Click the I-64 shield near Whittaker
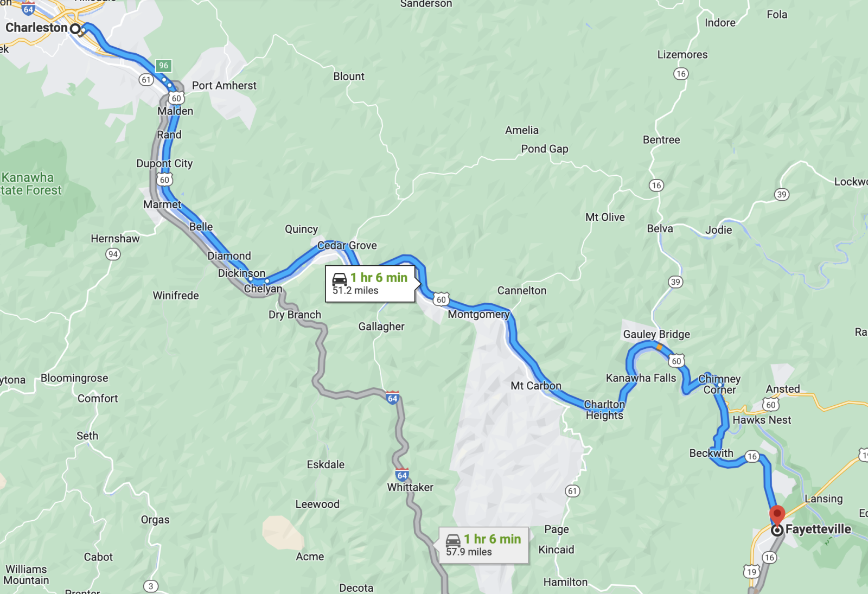Screen dimensions: 868x594 pos(401,475)
